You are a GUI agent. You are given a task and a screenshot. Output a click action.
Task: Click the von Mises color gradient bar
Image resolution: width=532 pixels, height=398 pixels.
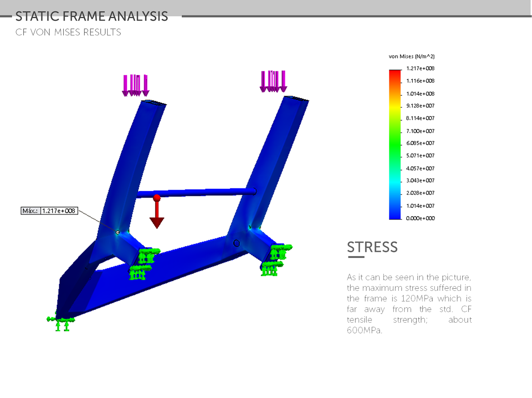click(395, 144)
